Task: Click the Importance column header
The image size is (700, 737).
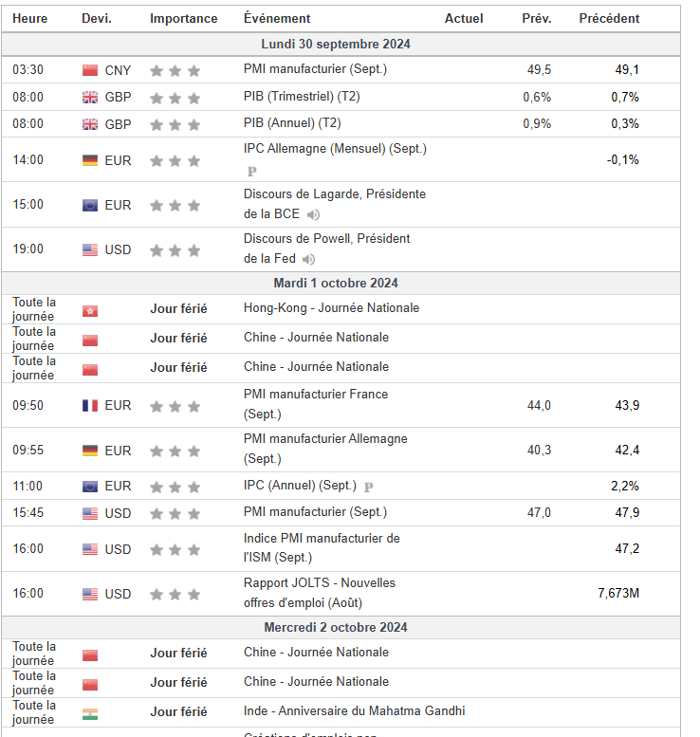Action: (183, 19)
